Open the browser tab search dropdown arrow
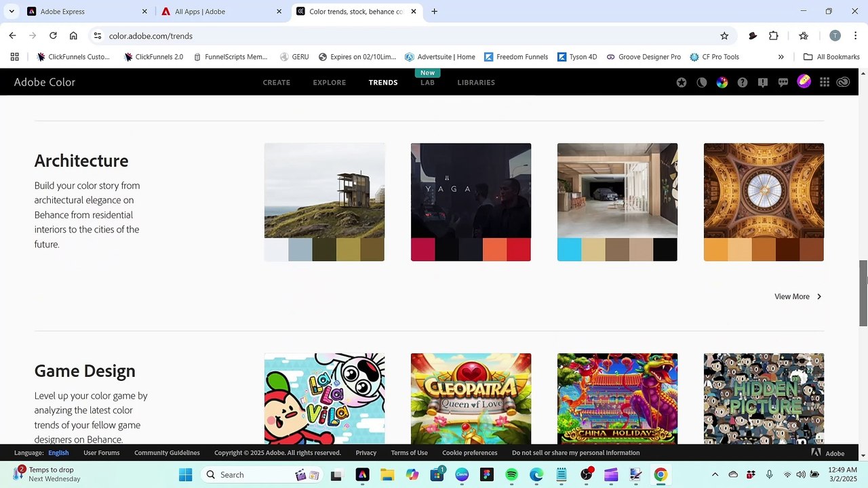 tap(12, 12)
